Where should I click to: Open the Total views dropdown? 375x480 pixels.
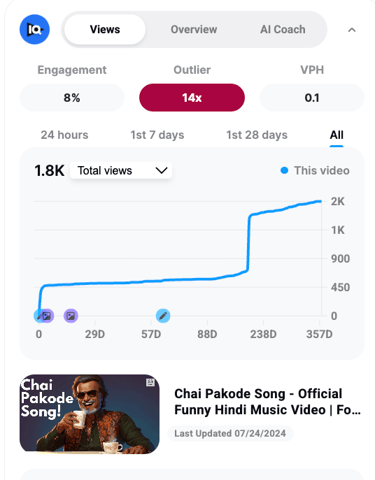point(121,171)
